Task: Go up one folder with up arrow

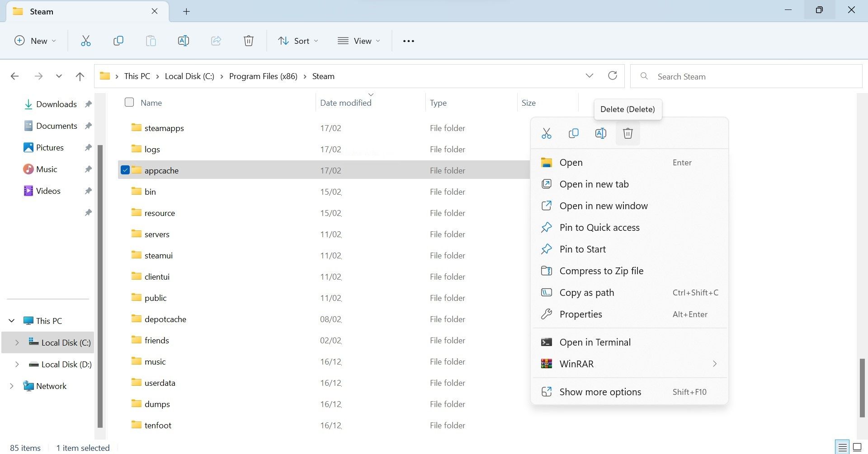Action: (80, 76)
